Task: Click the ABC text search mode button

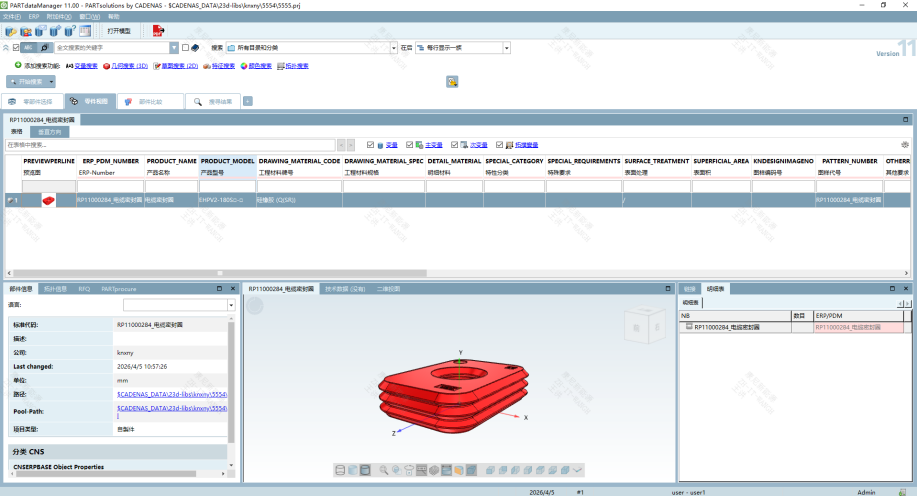Action: pyautogui.click(x=29, y=47)
